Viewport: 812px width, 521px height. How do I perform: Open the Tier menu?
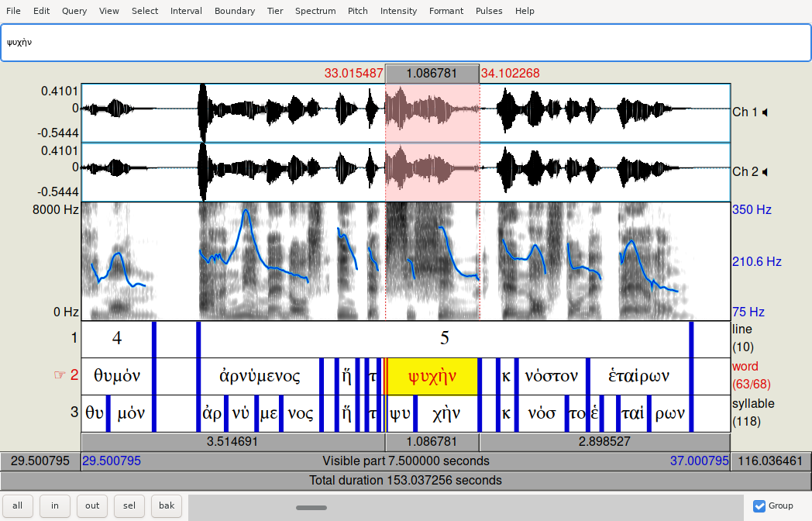click(275, 11)
